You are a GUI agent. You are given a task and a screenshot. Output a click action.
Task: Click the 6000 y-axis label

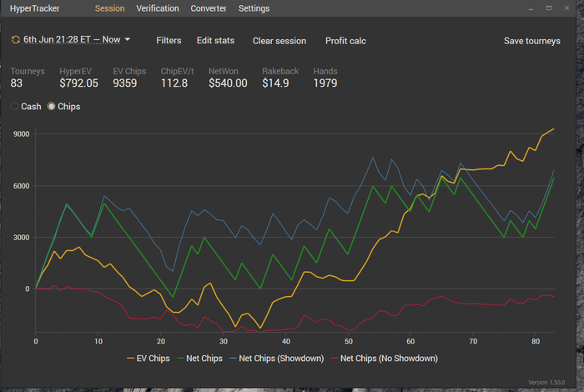pyautogui.click(x=21, y=186)
